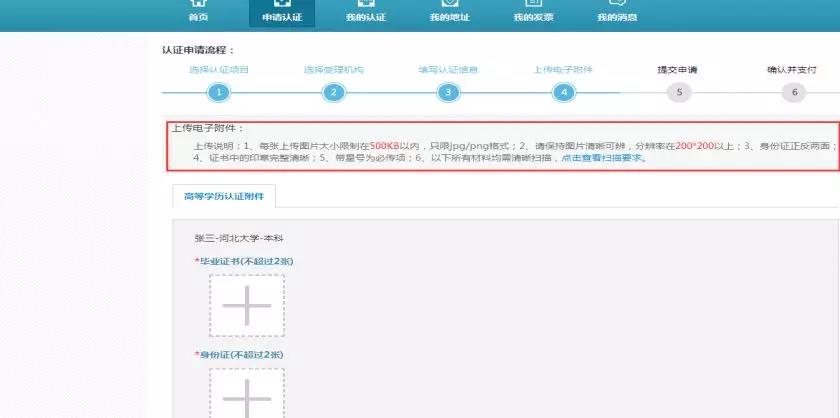Click 确认并支付 step label

pos(792,70)
